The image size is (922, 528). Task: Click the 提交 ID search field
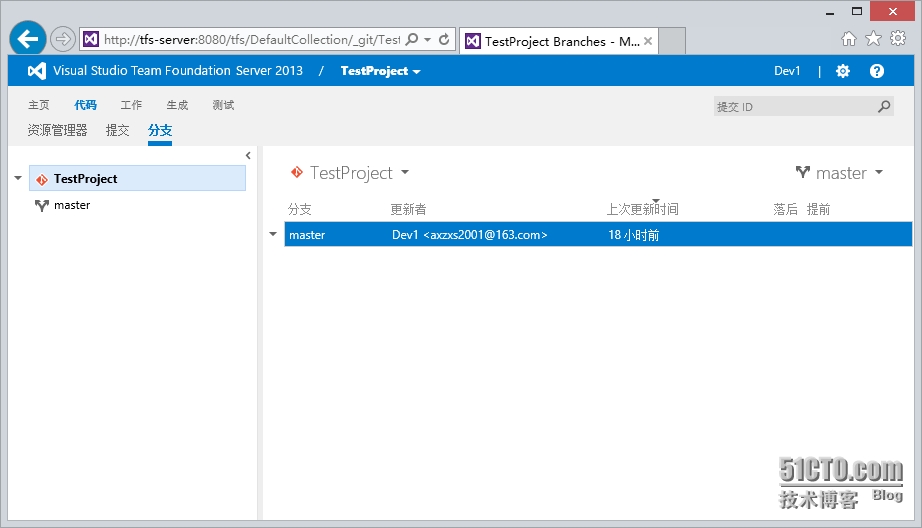tap(794, 106)
